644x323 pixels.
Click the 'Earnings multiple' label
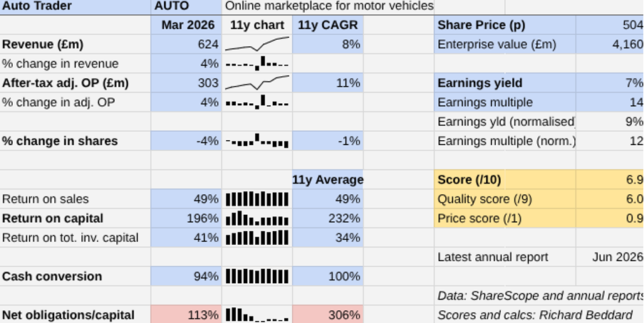click(485, 102)
